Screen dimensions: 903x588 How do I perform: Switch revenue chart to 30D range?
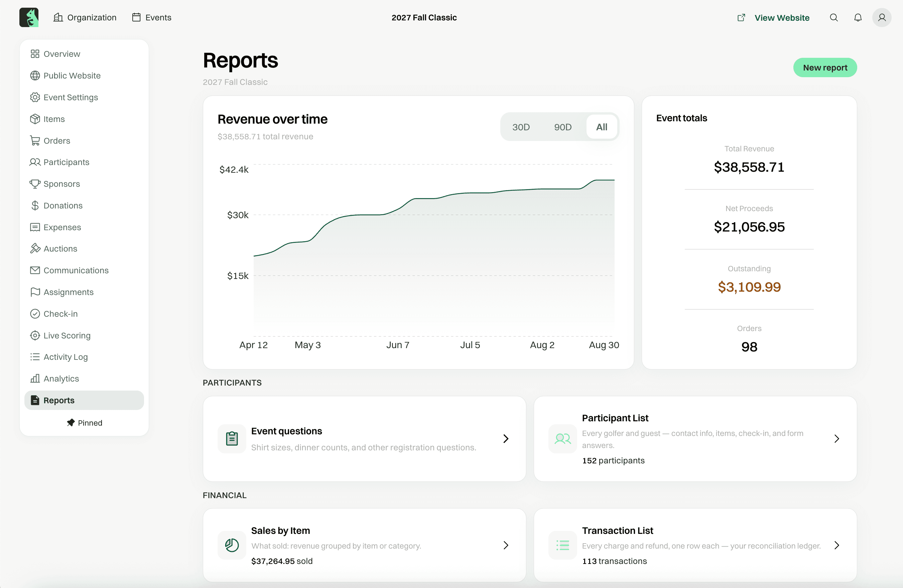pyautogui.click(x=521, y=127)
